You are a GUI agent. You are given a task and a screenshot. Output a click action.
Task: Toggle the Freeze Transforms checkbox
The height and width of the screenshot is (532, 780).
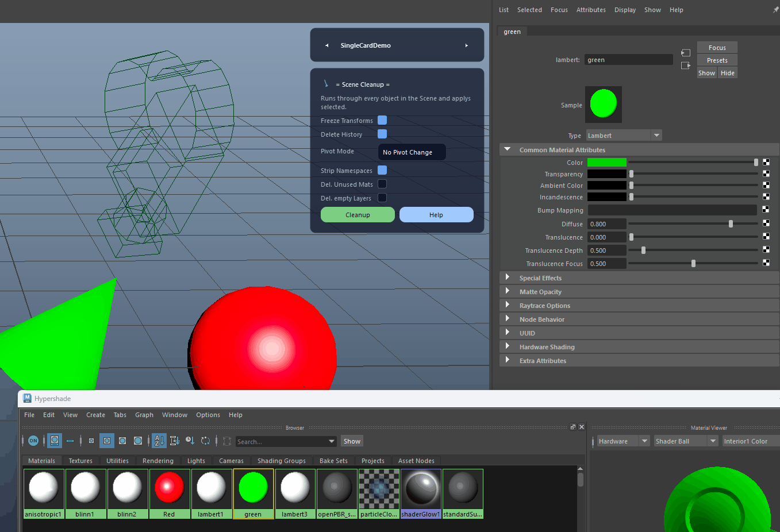coord(382,120)
